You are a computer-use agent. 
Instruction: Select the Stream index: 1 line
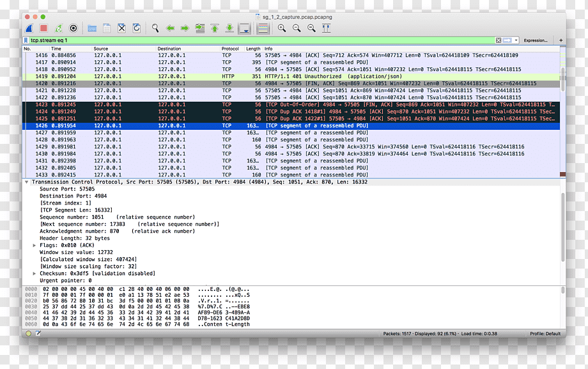(x=66, y=203)
